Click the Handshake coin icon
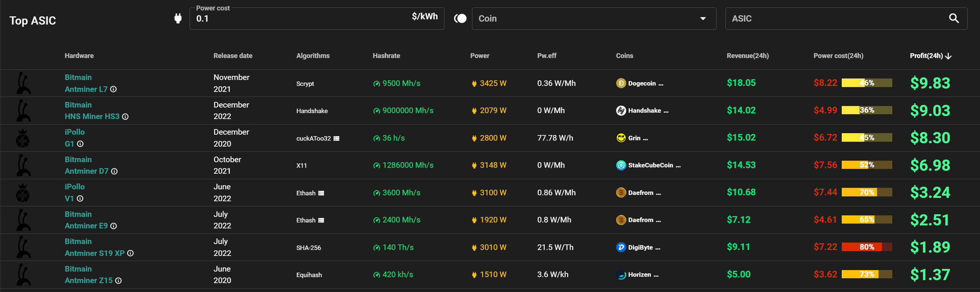Image resolution: width=980 pixels, height=292 pixels. (621, 111)
